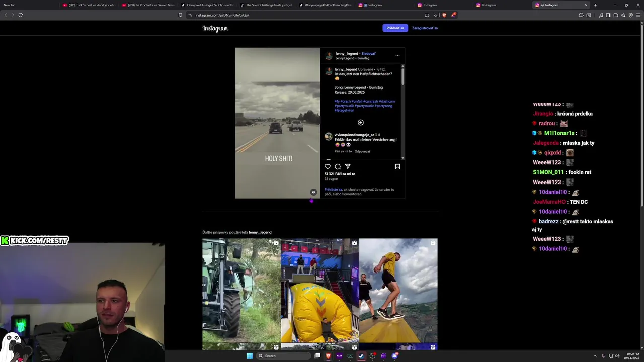The height and width of the screenshot is (362, 644).
Task: Open Task View on the taskbar
Action: coord(317,356)
